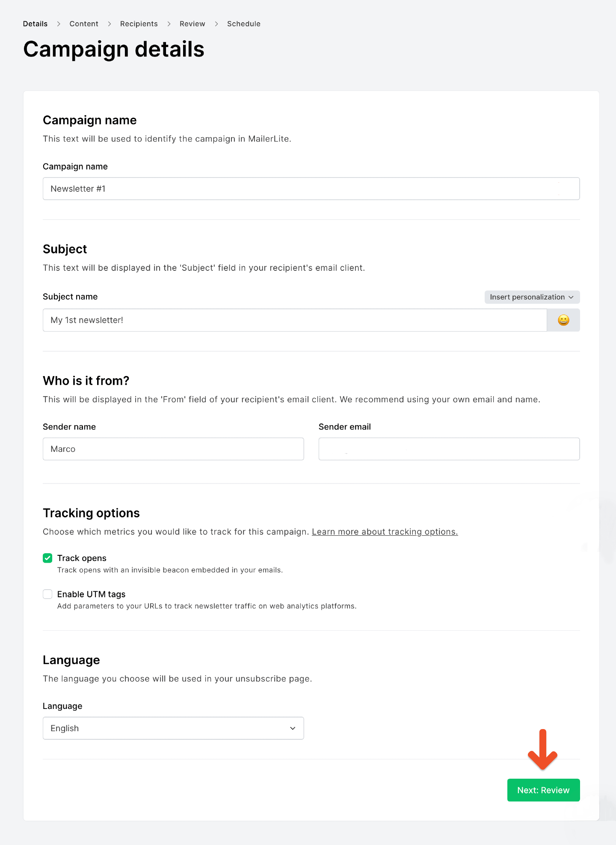Jump to the Review step
This screenshot has width=616, height=845.
click(192, 24)
